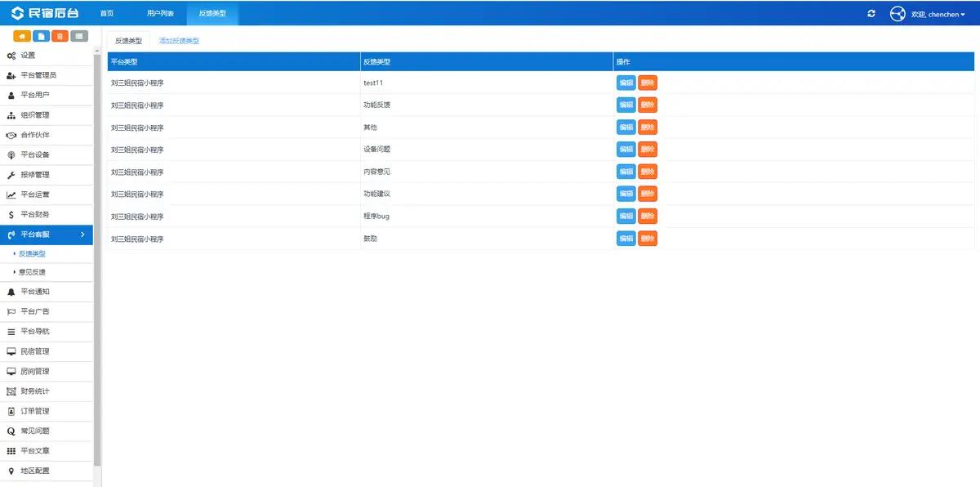980x487 pixels.
Task: Select the 反馈类型 content tab
Action: (128, 41)
